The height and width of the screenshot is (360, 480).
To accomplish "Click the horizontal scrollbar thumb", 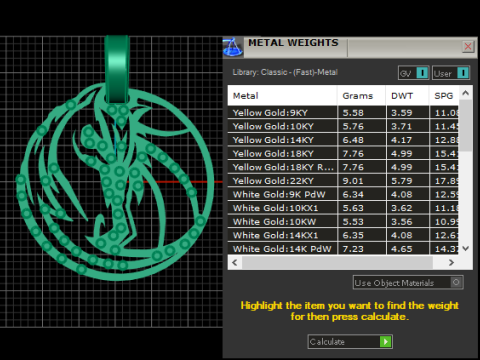I will coord(337,263).
